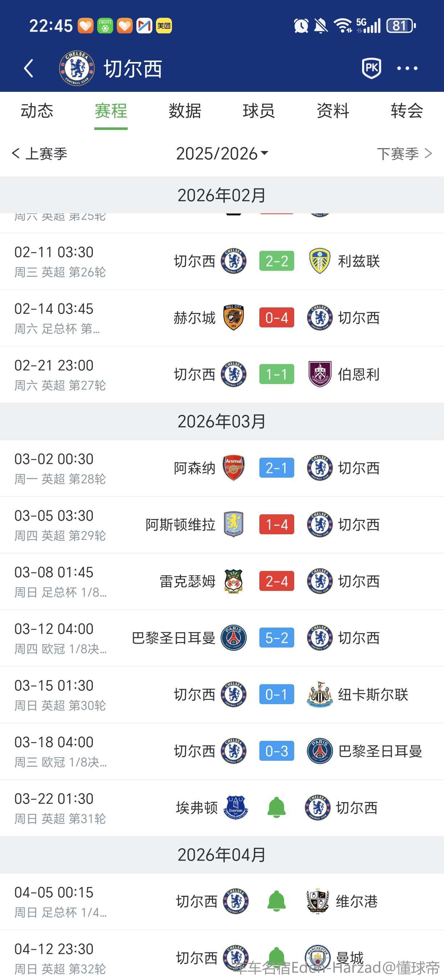Image resolution: width=444 pixels, height=980 pixels.
Task: Tap the back arrow in header
Action: [29, 69]
